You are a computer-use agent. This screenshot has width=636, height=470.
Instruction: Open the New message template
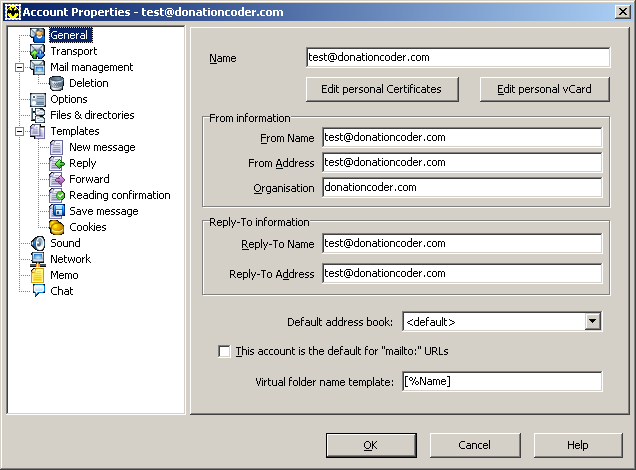102,147
